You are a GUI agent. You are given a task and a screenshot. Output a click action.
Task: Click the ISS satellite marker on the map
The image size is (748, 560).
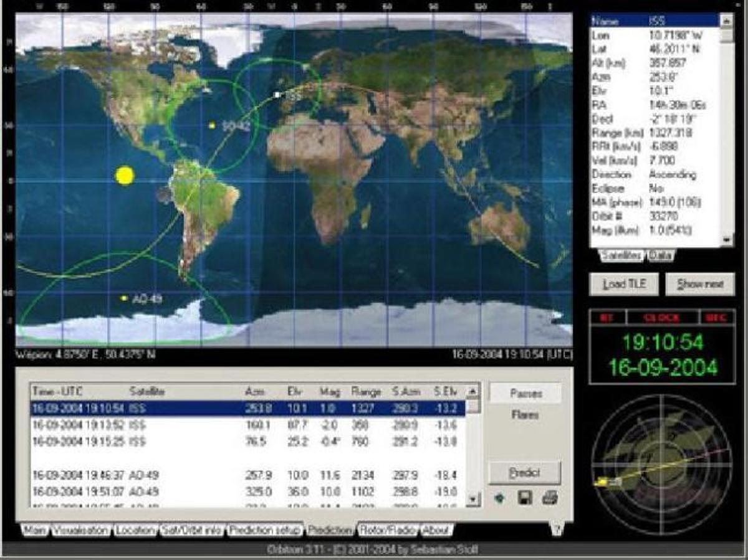(x=276, y=95)
